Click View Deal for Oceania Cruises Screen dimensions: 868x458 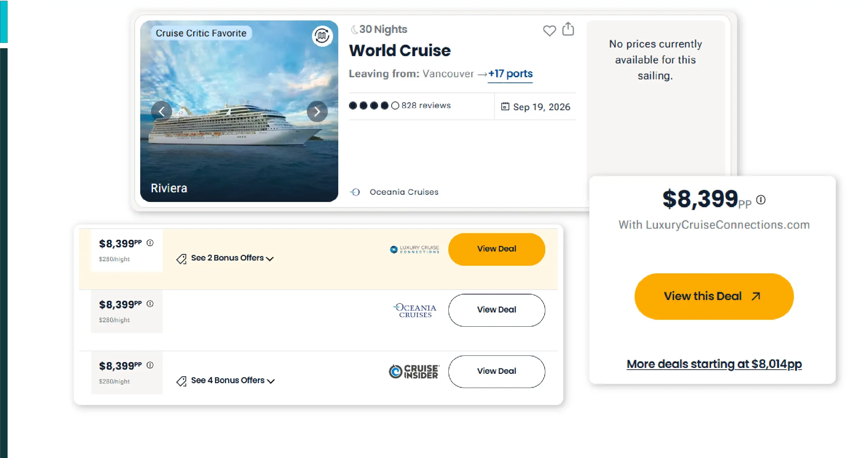coord(496,310)
